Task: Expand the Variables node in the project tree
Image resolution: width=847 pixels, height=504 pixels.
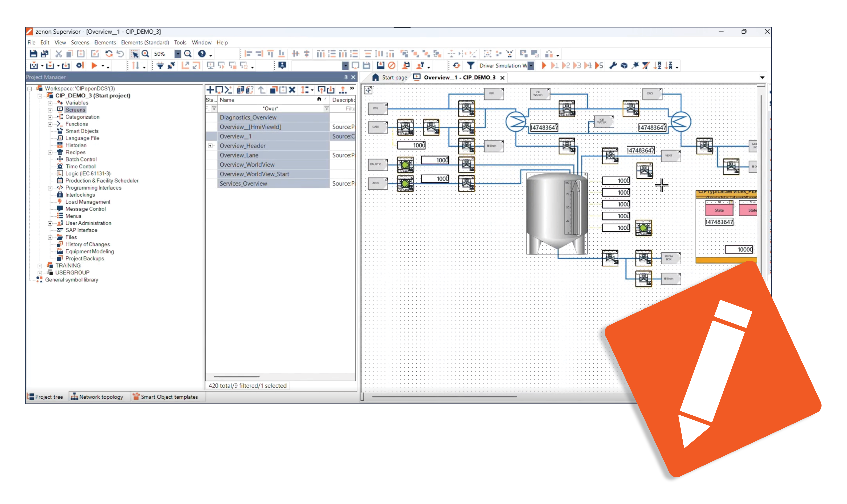Action: [50, 103]
